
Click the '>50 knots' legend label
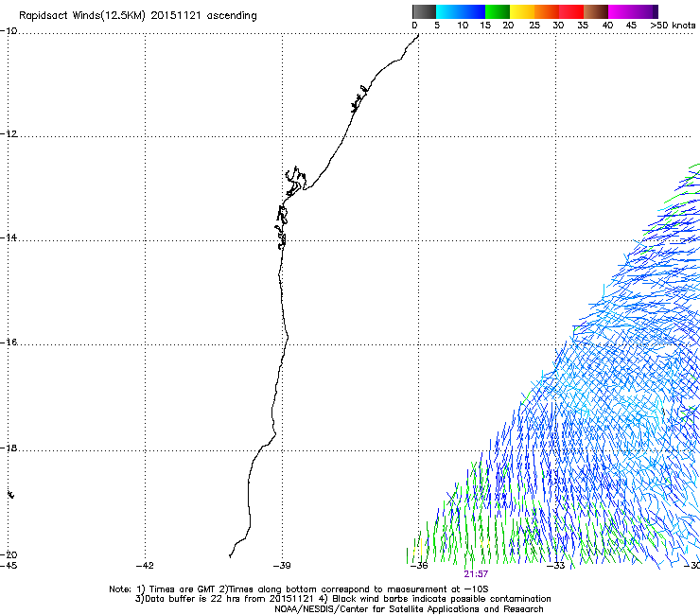[673, 26]
